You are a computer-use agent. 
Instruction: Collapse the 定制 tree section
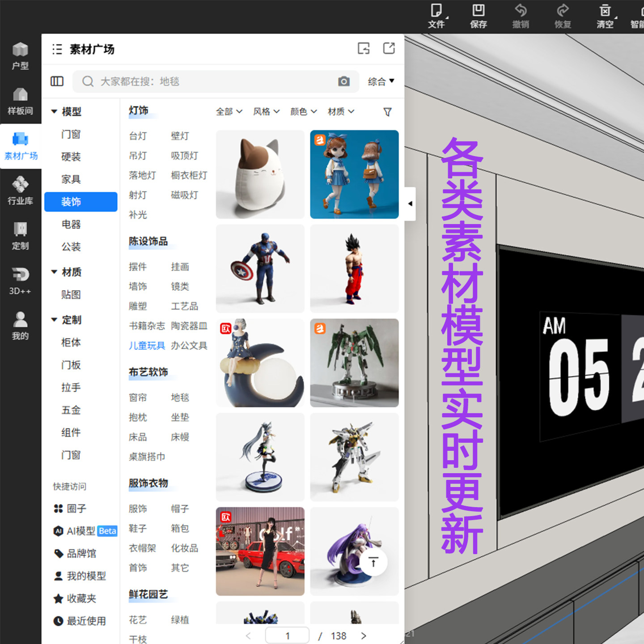pos(54,320)
